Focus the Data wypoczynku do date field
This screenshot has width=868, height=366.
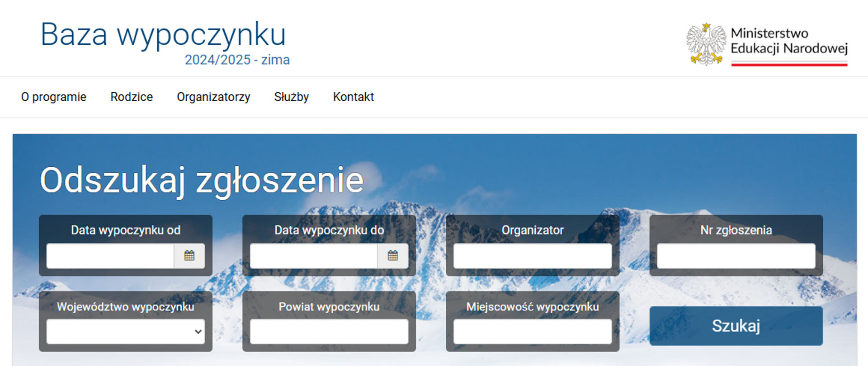point(313,256)
